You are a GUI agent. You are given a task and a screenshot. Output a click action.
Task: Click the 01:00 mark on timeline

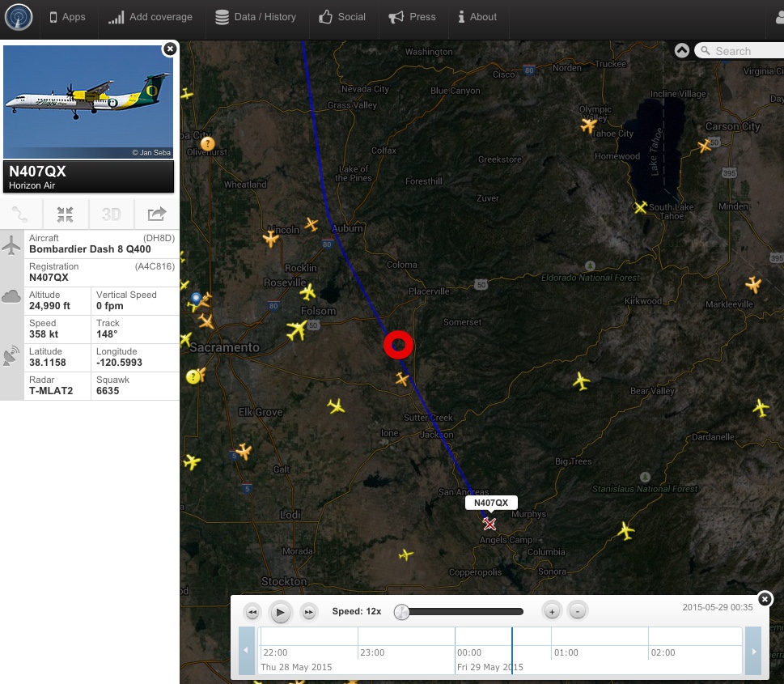(x=566, y=652)
